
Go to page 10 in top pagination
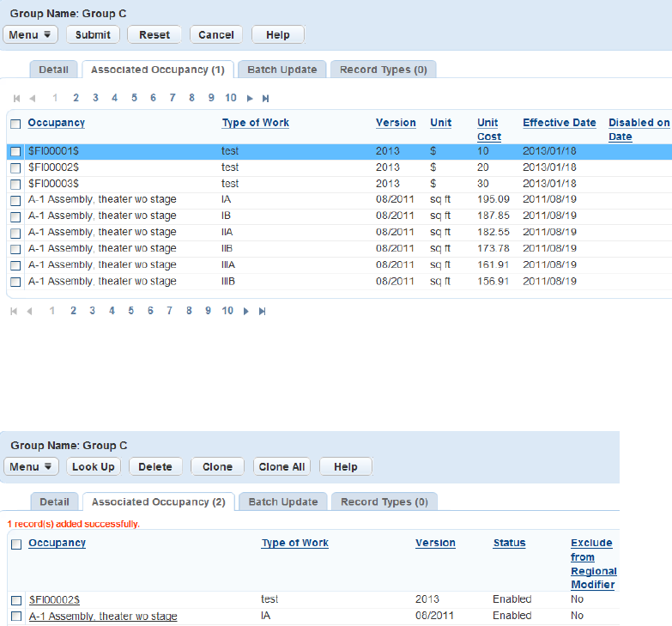(231, 98)
